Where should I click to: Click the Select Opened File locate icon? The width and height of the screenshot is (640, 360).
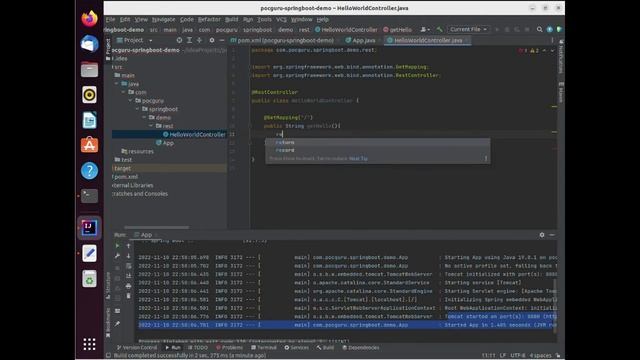coord(179,40)
